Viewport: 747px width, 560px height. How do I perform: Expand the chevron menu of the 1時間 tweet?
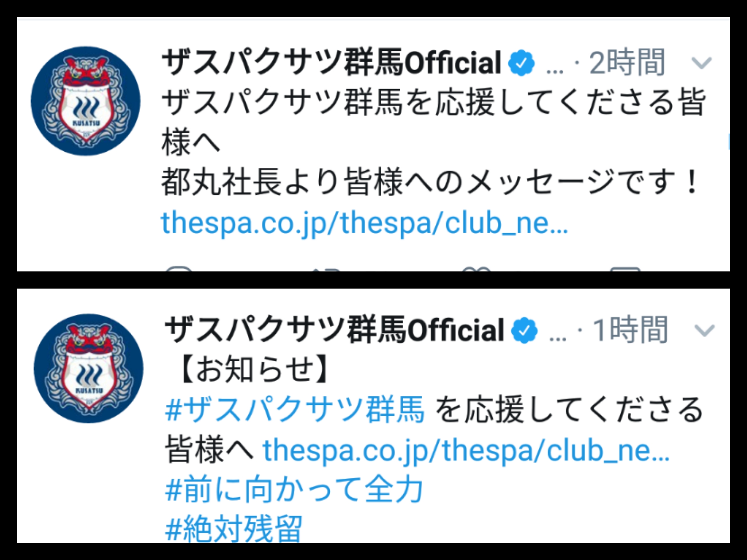(x=704, y=330)
